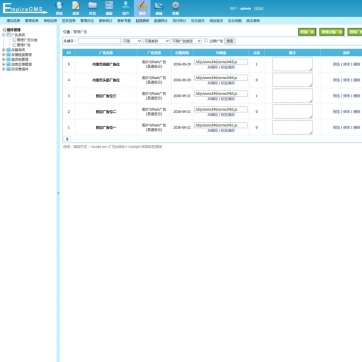The image size is (362, 362).
Task: Expand the 友情链接管理 tree node
Action: click(4, 54)
